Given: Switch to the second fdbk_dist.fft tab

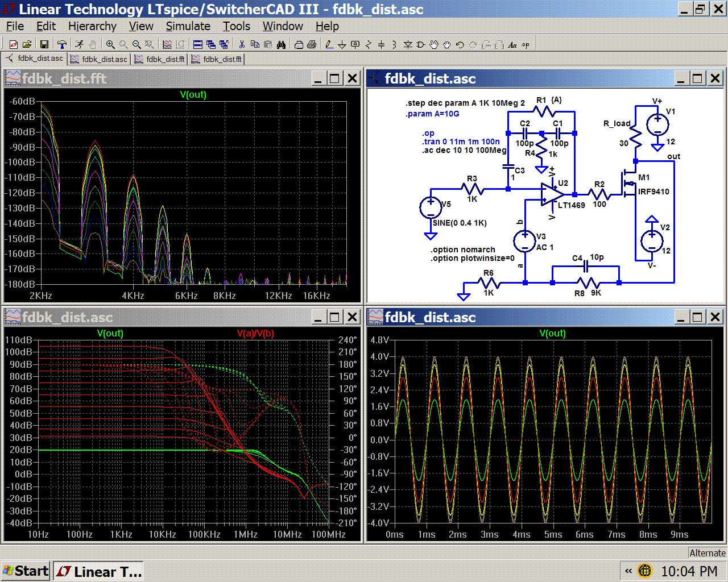Looking at the screenshot, I should pyautogui.click(x=217, y=59).
